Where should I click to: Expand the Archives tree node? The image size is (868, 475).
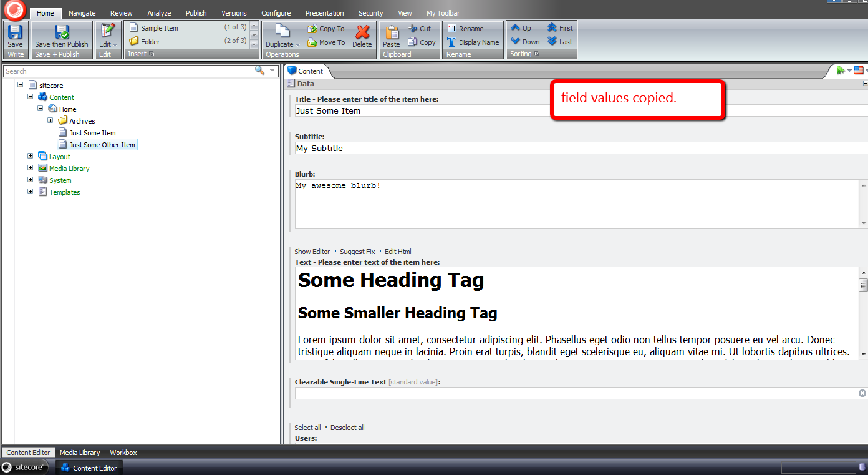click(51, 120)
